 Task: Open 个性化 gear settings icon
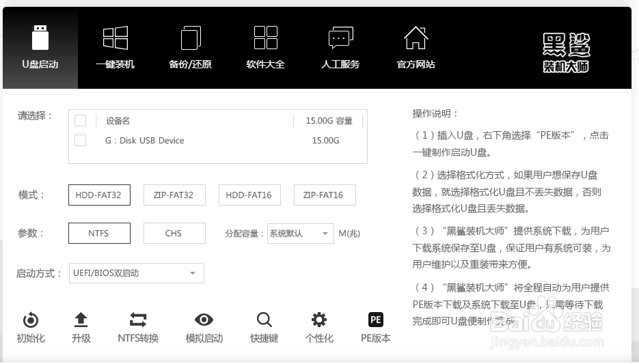(319, 320)
